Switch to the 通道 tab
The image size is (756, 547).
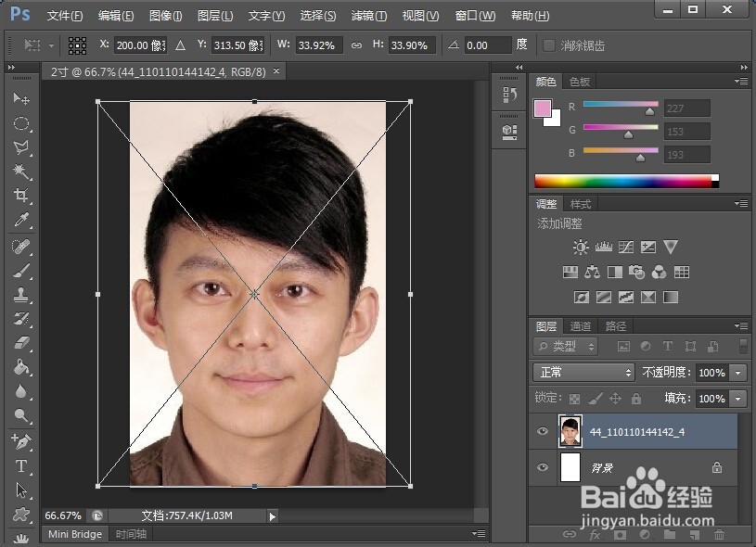click(580, 326)
